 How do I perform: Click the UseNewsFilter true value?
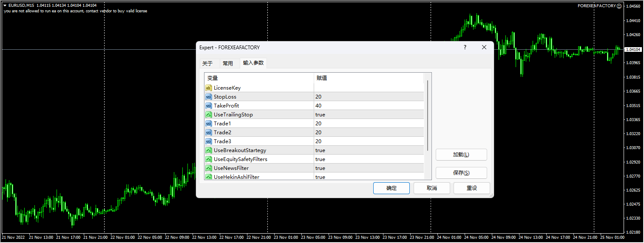pyautogui.click(x=320, y=168)
